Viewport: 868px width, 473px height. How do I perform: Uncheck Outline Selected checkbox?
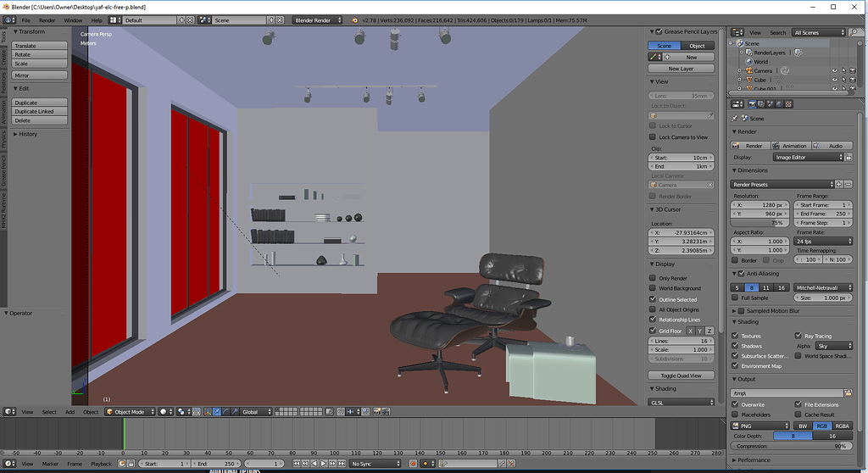click(653, 299)
